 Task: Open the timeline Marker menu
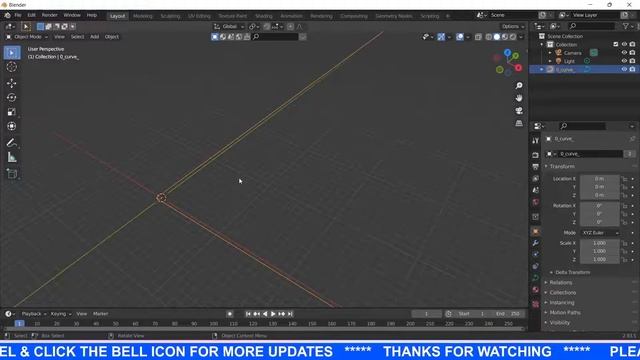click(x=100, y=314)
